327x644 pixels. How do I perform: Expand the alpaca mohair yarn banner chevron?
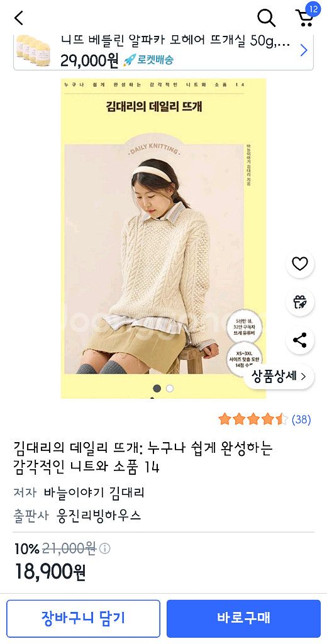click(x=304, y=50)
